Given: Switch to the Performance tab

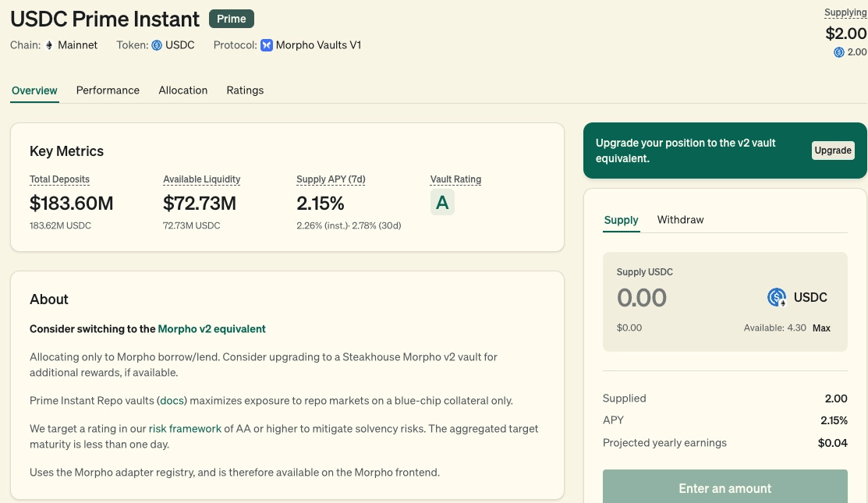Looking at the screenshot, I should [x=108, y=90].
